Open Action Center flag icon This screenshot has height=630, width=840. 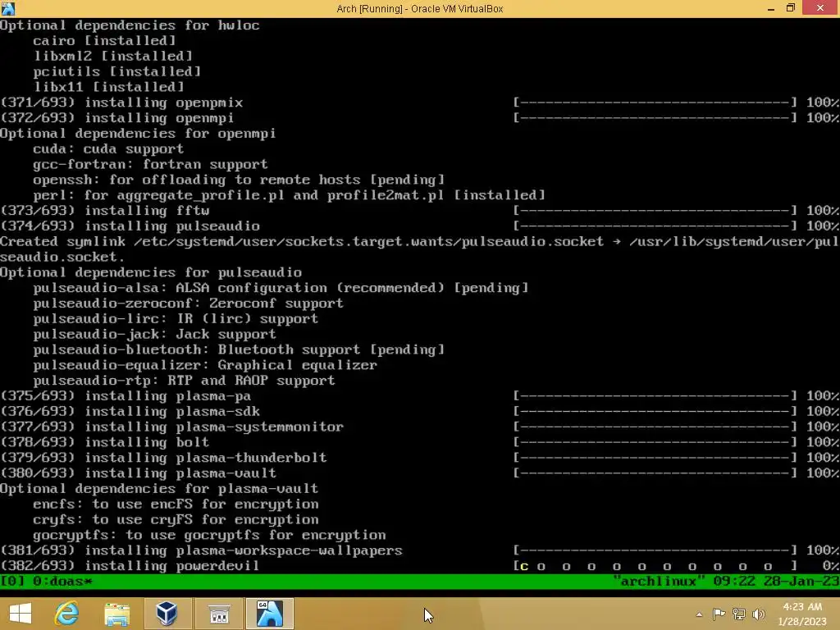[x=719, y=614]
